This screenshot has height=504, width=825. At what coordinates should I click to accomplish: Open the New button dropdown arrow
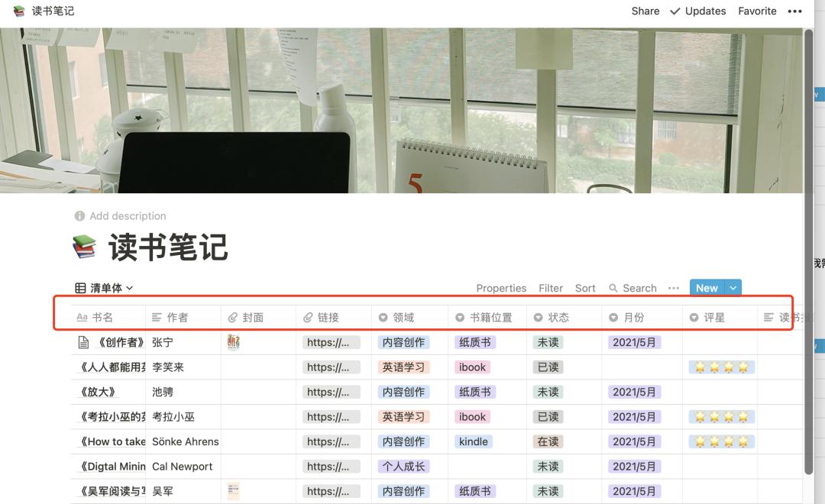click(x=733, y=288)
